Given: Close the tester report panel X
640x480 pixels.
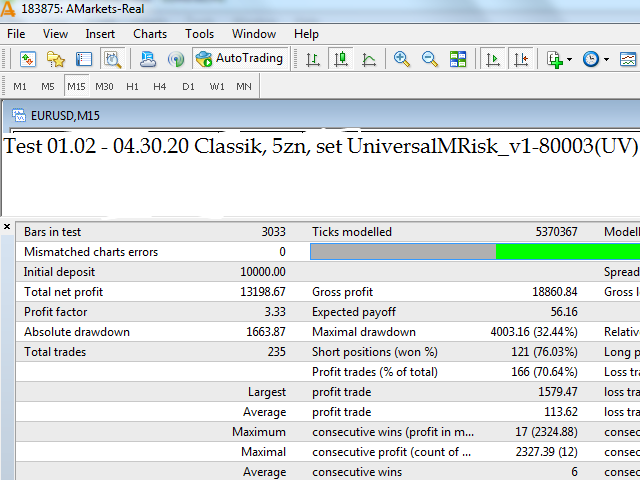Looking at the screenshot, I should [7, 227].
